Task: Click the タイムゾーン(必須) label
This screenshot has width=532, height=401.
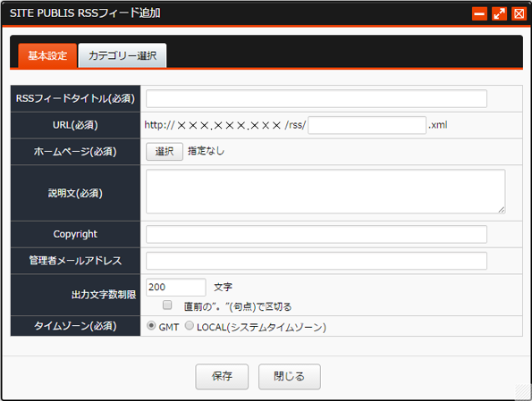Action: (75, 326)
